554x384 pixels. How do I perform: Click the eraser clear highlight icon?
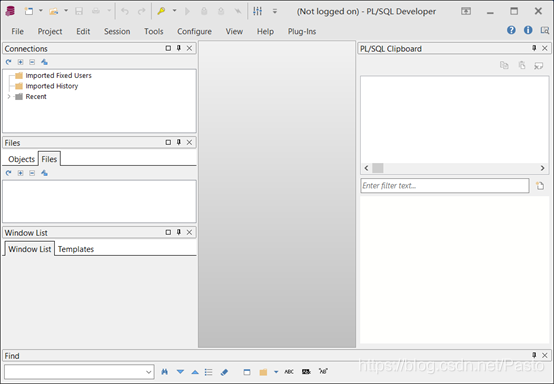coord(224,372)
